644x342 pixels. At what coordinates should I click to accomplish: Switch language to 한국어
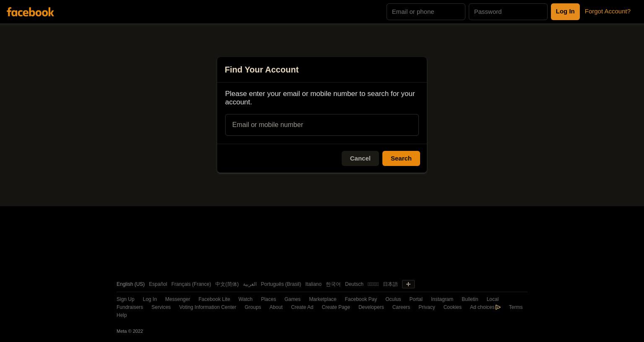pyautogui.click(x=333, y=284)
